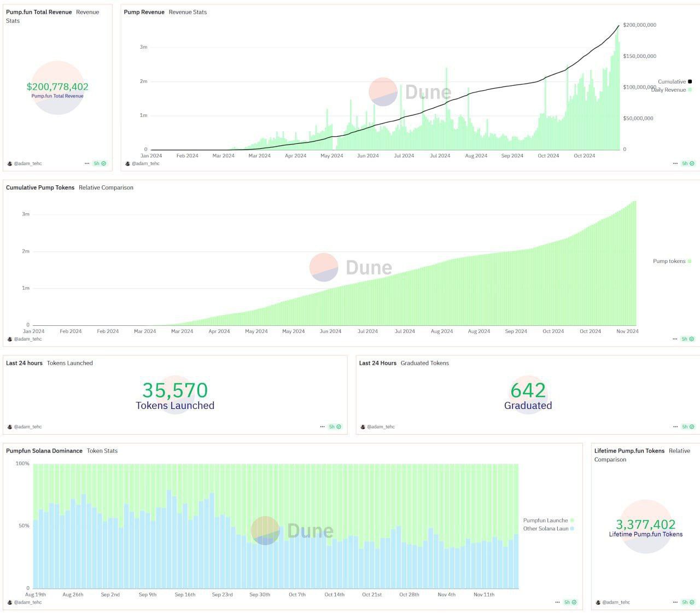Click the 35,570 Tokens Launched counter

click(175, 390)
